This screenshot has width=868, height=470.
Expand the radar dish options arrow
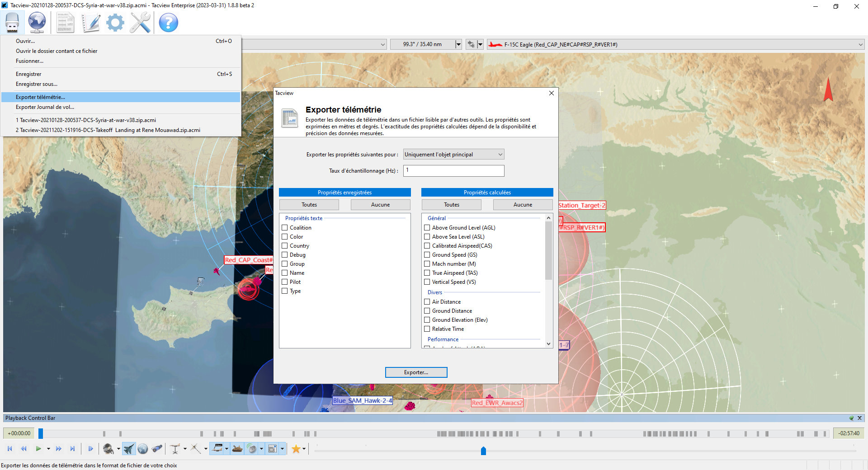pyautogui.click(x=261, y=449)
